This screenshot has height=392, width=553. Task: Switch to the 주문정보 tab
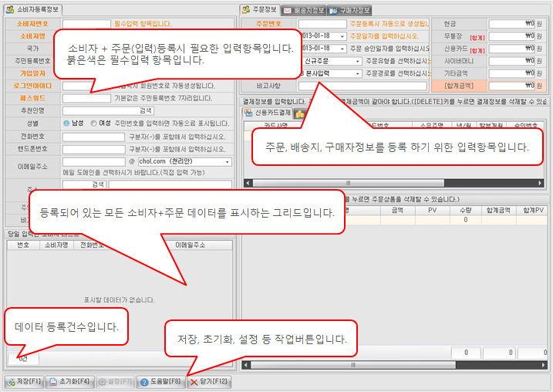(260, 10)
